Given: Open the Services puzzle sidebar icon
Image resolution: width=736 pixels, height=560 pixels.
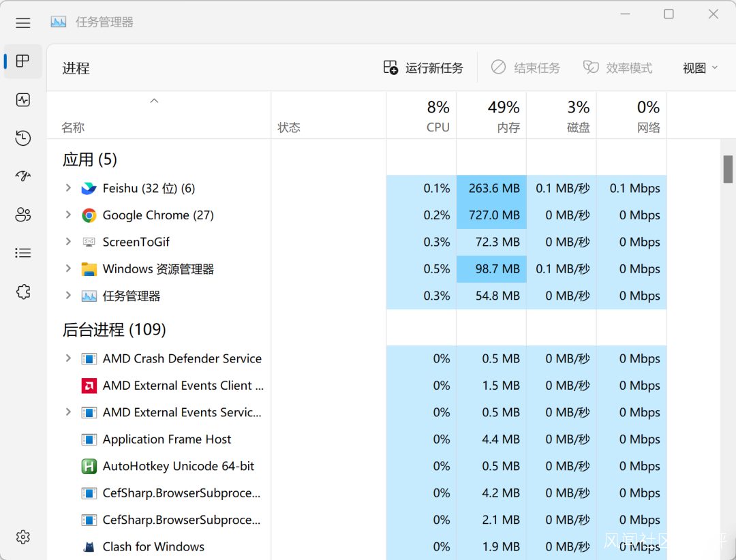Looking at the screenshot, I should (x=23, y=292).
